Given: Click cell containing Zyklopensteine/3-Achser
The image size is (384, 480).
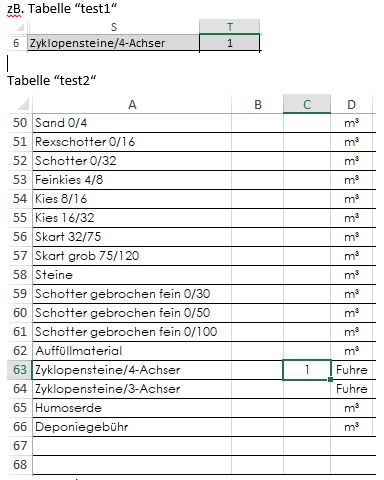Looking at the screenshot, I should (132, 389).
